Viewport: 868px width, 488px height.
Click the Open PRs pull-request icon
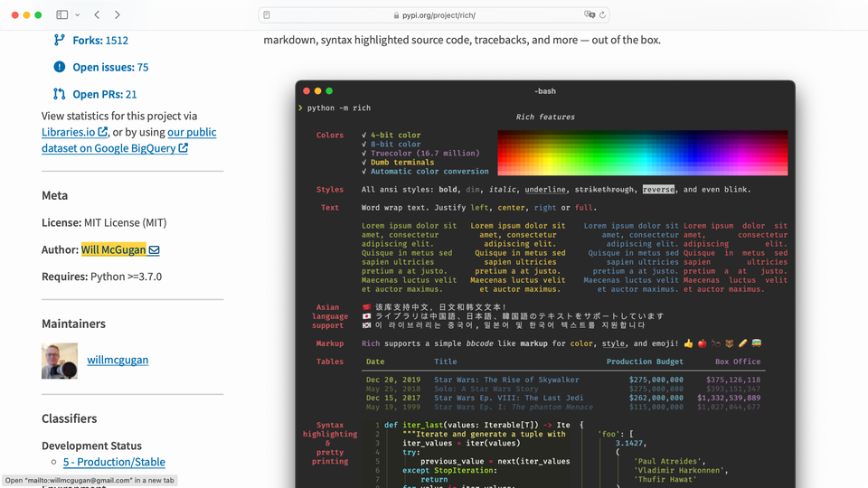[60, 94]
